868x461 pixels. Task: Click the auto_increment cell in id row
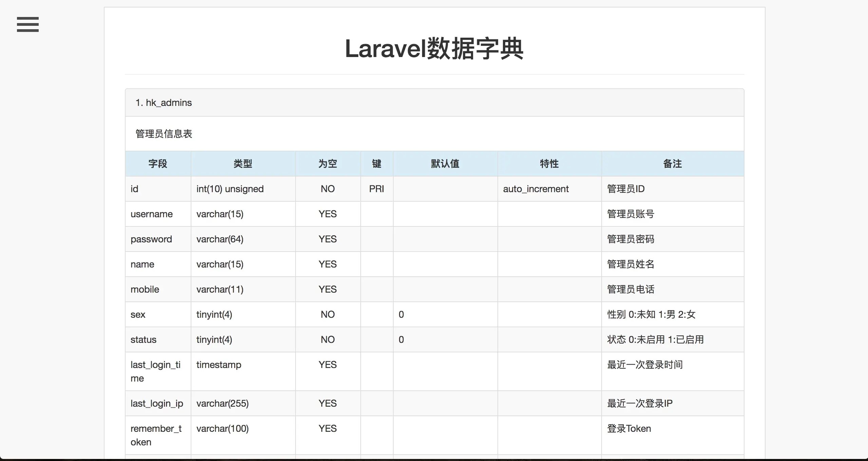[x=535, y=189]
